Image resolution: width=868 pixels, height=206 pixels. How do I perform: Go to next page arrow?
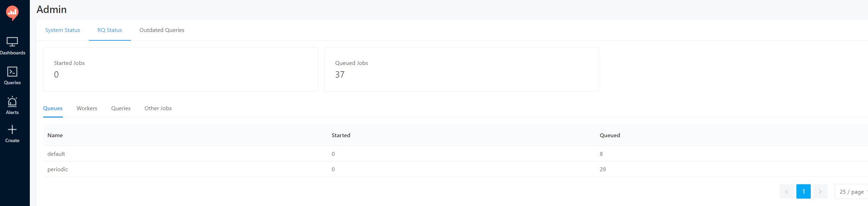(x=820, y=192)
